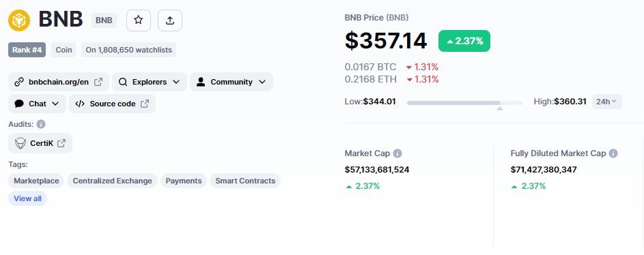
Task: Click the share upload icon
Action: click(170, 20)
